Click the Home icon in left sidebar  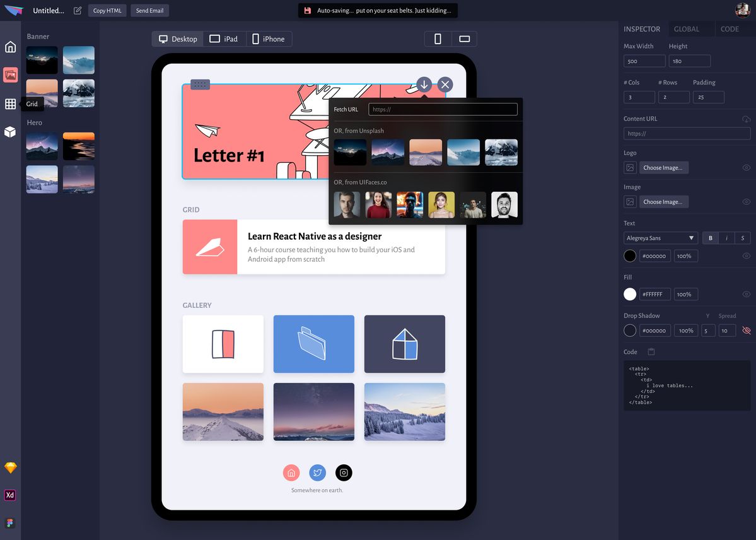click(x=10, y=47)
